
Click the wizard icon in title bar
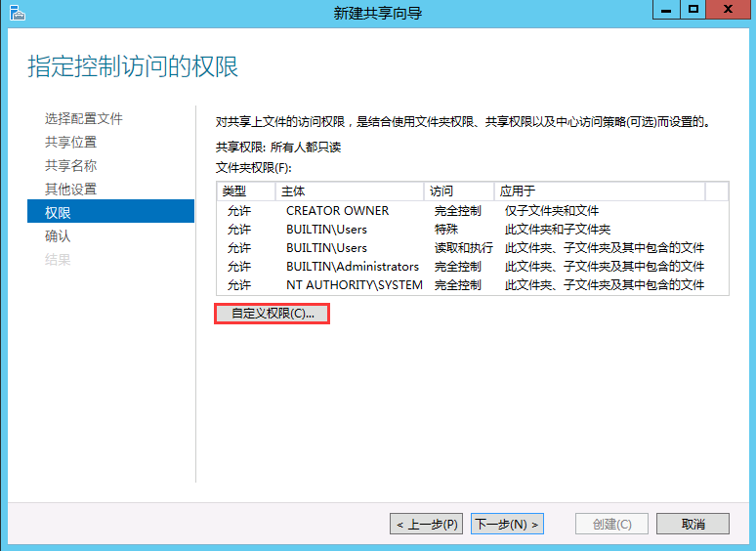click(x=17, y=13)
